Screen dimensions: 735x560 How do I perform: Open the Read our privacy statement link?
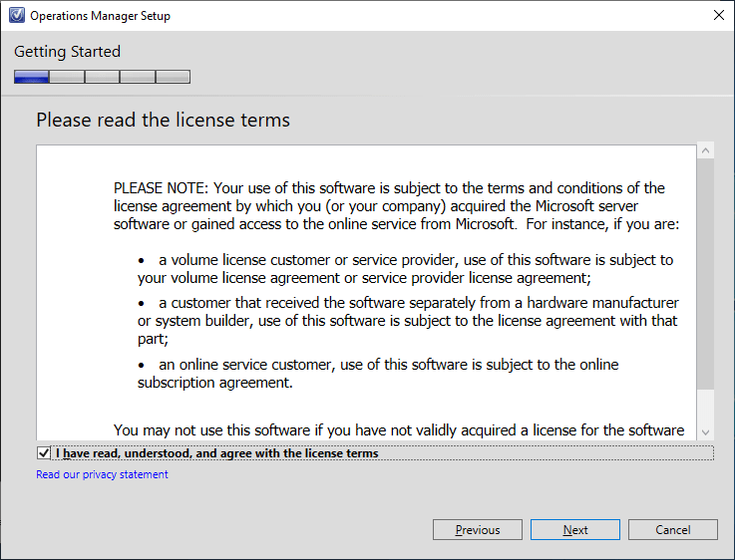102,474
